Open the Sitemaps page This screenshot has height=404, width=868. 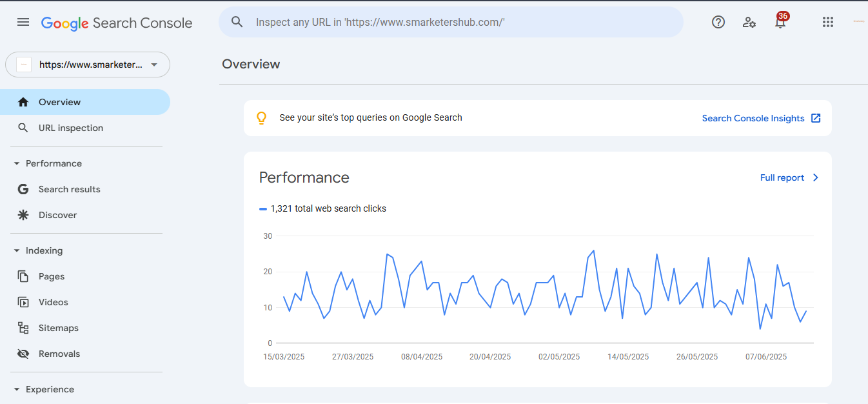85,328
